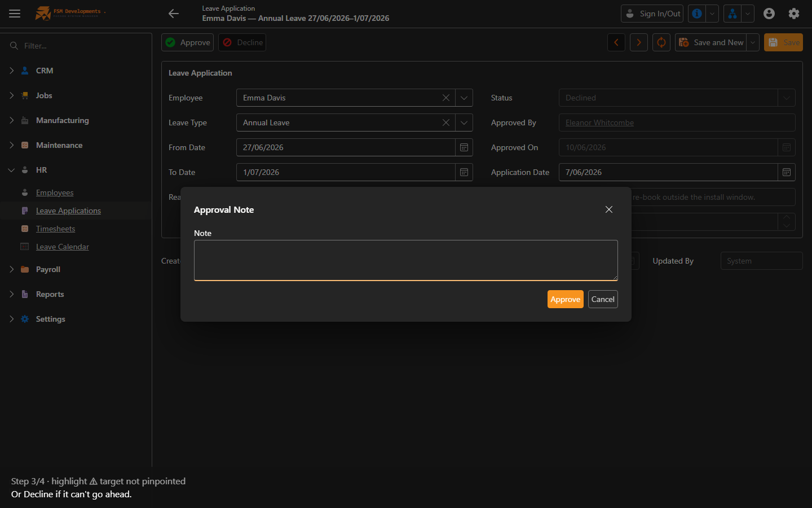Open the Save and New dropdown arrow
Viewport: 812px width, 508px height.
(753, 42)
